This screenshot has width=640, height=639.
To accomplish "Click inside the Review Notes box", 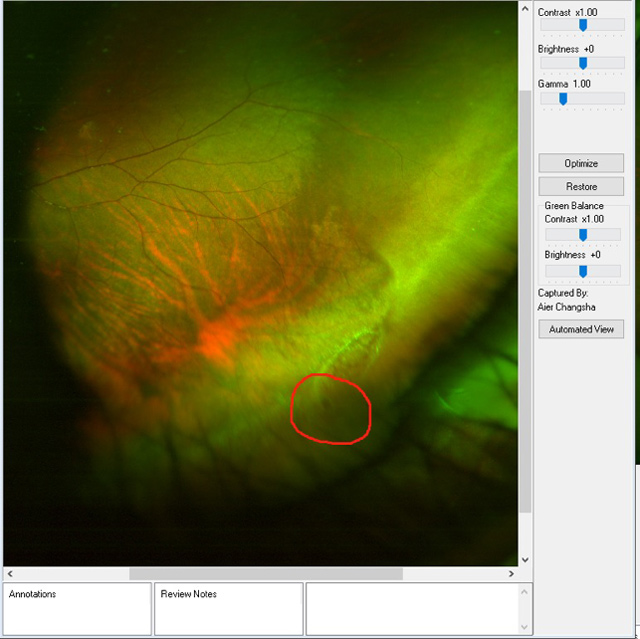I will pyautogui.click(x=229, y=609).
